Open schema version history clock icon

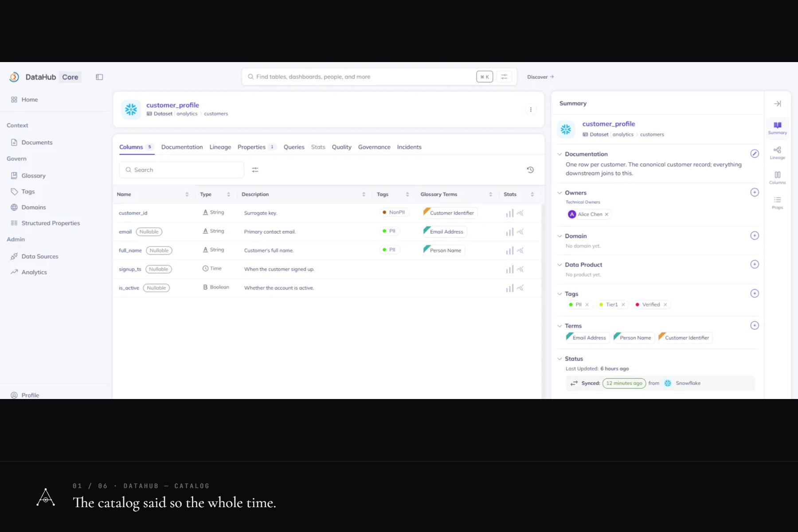(530, 170)
